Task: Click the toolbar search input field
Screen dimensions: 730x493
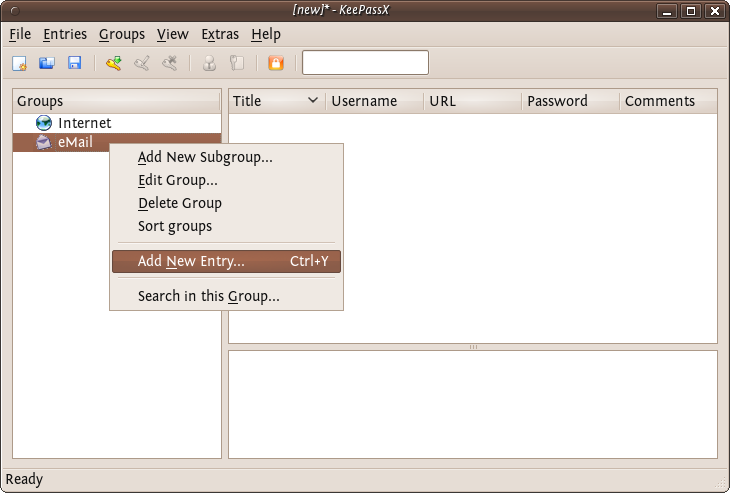Action: click(x=365, y=63)
